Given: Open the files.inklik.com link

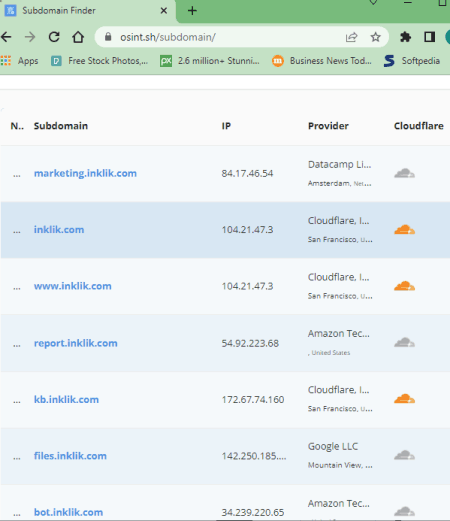Looking at the screenshot, I should [x=70, y=456].
